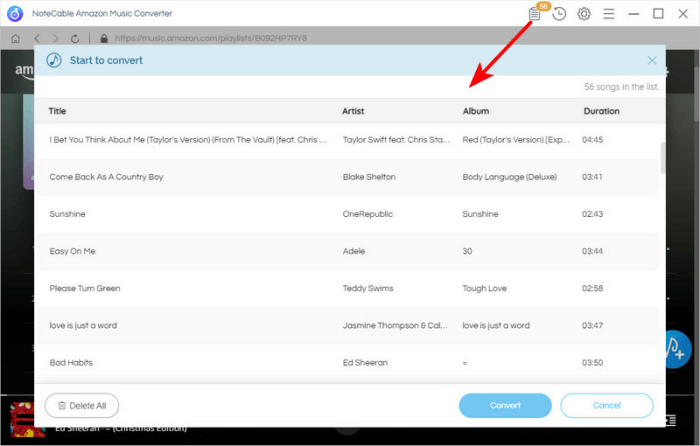Maximize the NoteCable window
Screen dimensions: 700x446
658,14
